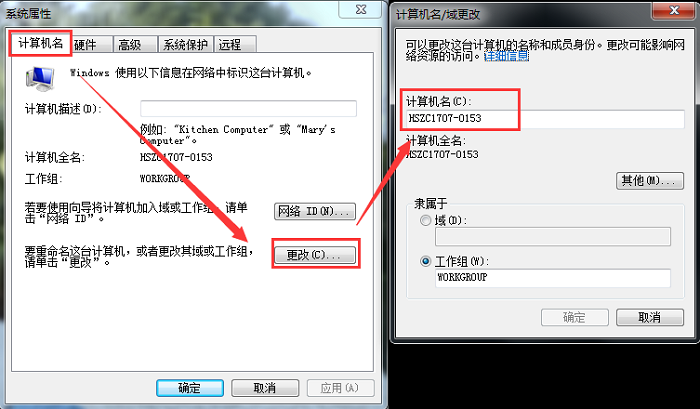Open the 其他(M)... options
The height and width of the screenshot is (409, 700).
click(650, 181)
